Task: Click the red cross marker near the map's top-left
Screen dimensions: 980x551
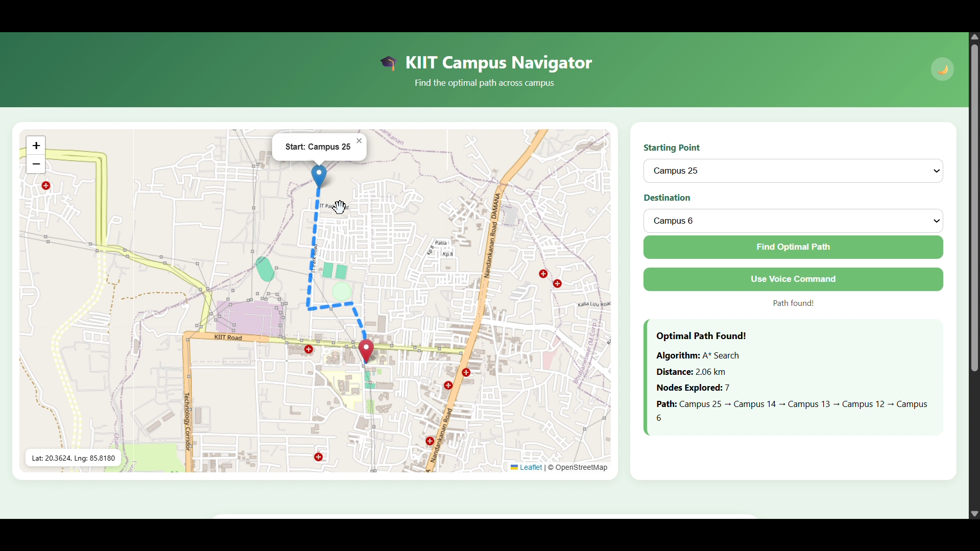Action: [x=45, y=186]
